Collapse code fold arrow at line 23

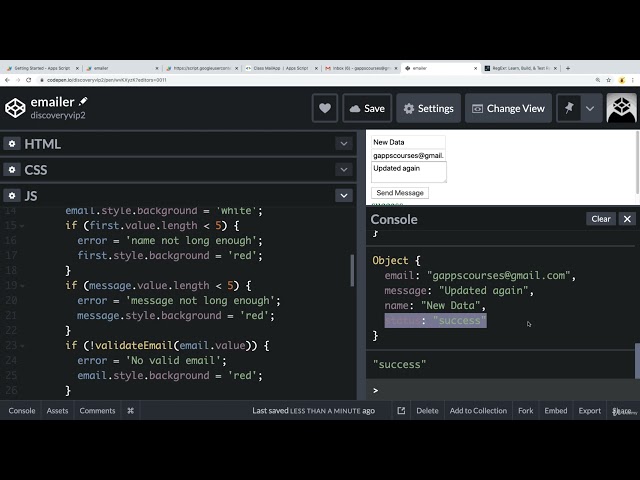tap(22, 346)
